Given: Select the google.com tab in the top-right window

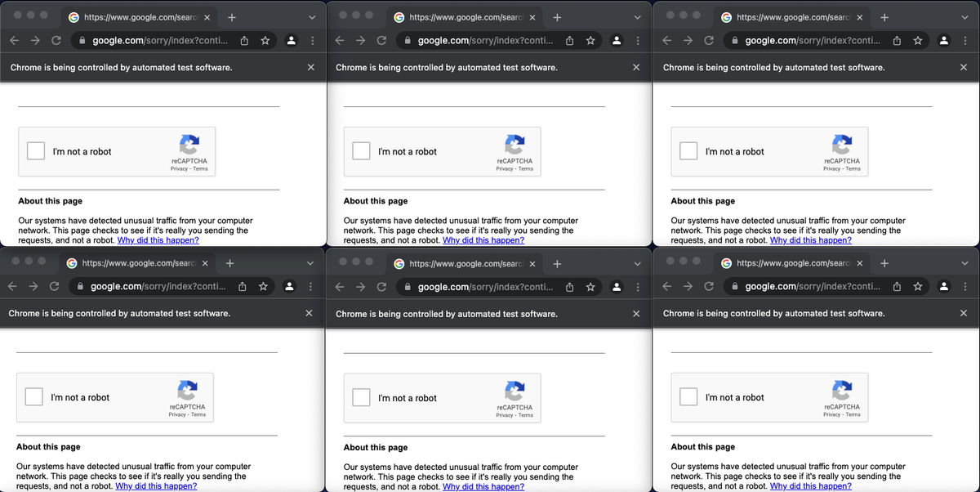Looking at the screenshot, I should pos(791,17).
